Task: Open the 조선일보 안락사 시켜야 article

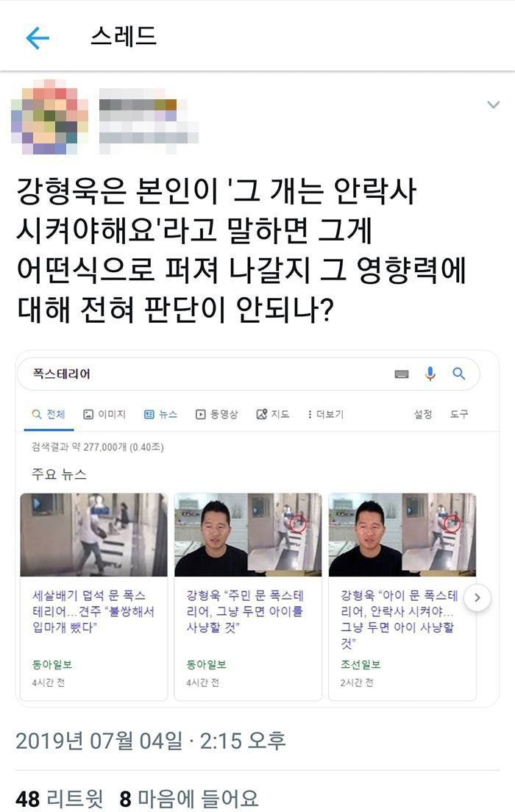Action: [399, 619]
